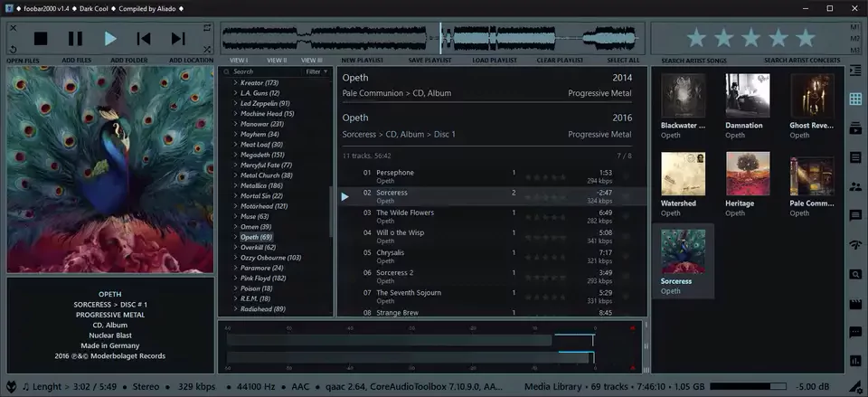Select the Blackwater album thumbnail
The image size is (868, 397).
683,96
